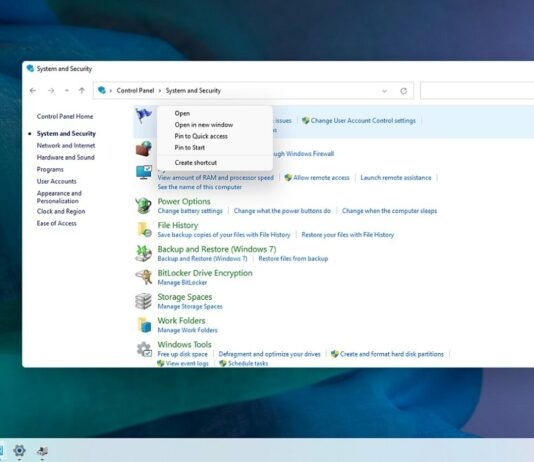Image resolution: width=534 pixels, height=462 pixels.
Task: Click Defragment and optimize your drives
Action: click(269, 354)
